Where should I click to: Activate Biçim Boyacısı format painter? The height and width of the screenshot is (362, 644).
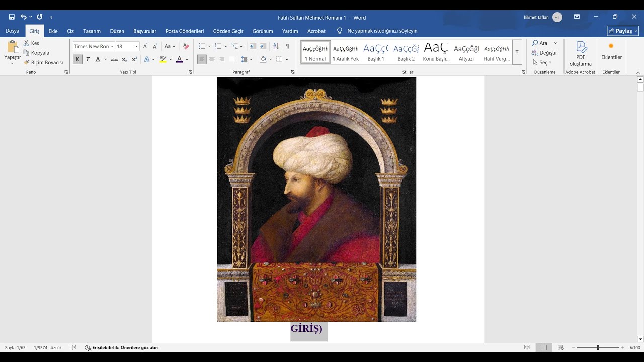tap(43, 63)
